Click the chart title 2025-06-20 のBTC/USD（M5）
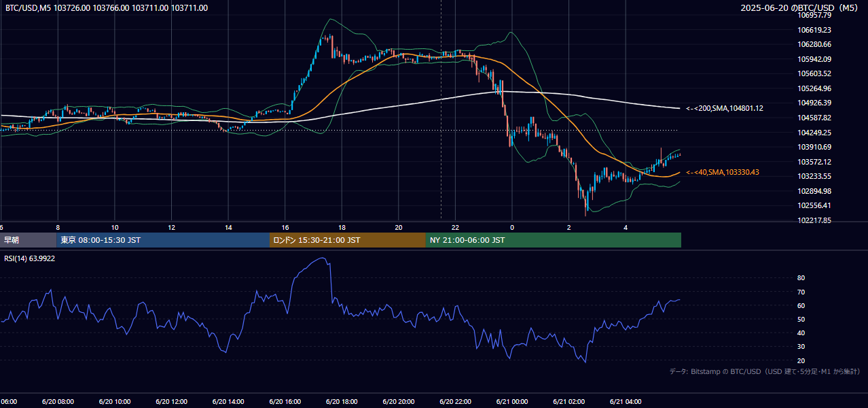Viewport: 868px width, 408px height. 800,8
